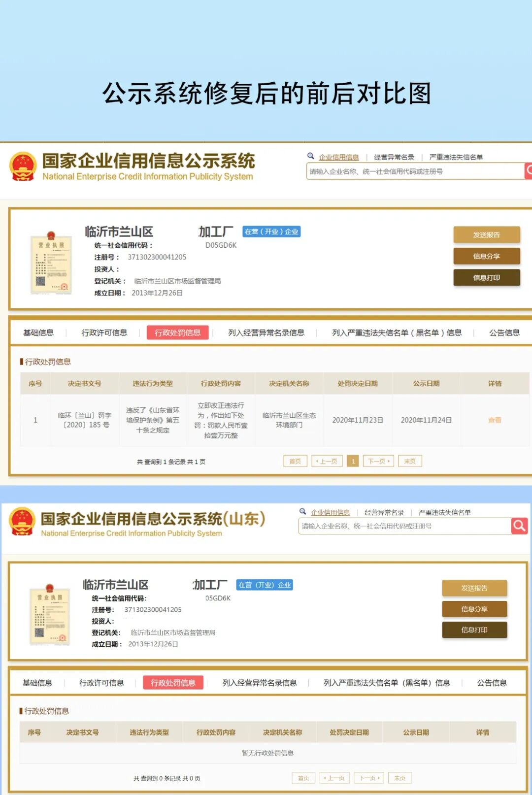
Task: Select 企业信用信息 link in upper header
Action: pyautogui.click(x=339, y=157)
